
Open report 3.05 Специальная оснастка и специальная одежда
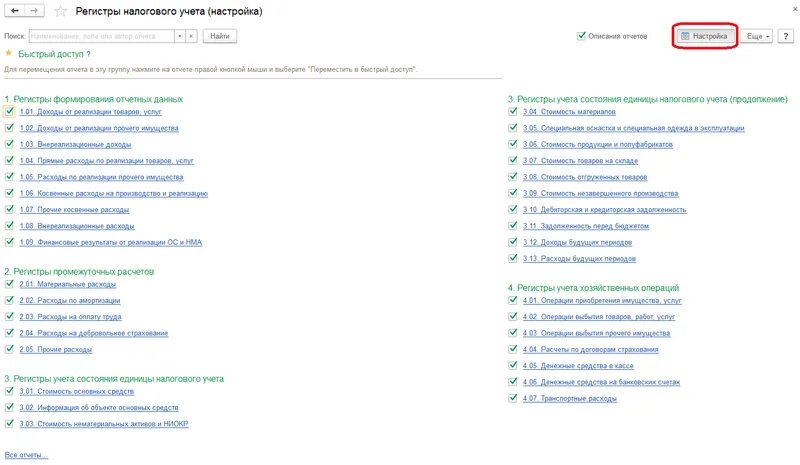click(634, 128)
